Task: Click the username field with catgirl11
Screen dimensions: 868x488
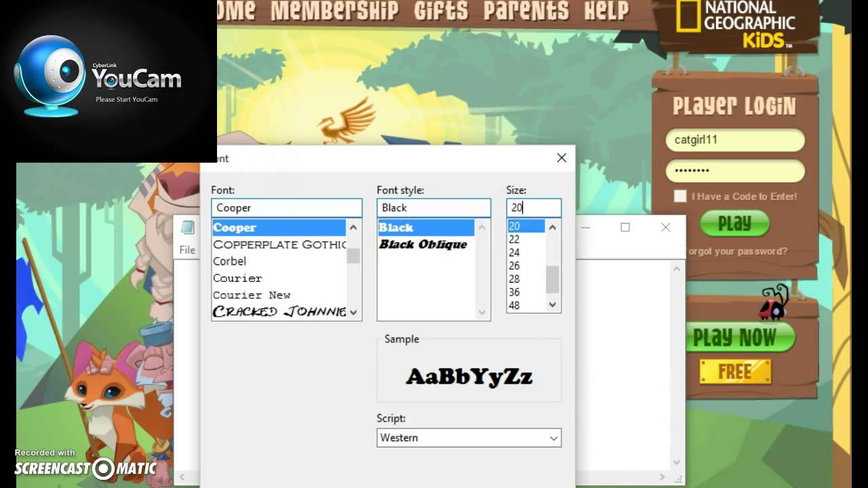Action: pyautogui.click(x=735, y=140)
